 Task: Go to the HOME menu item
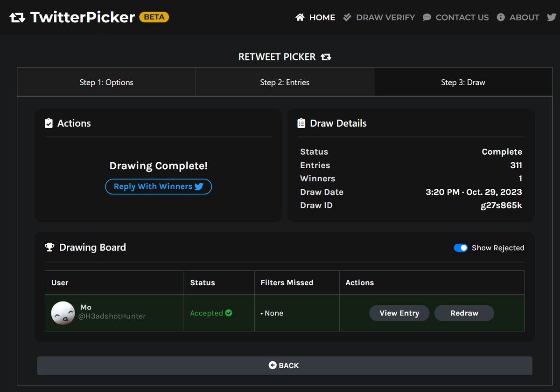pyautogui.click(x=315, y=17)
